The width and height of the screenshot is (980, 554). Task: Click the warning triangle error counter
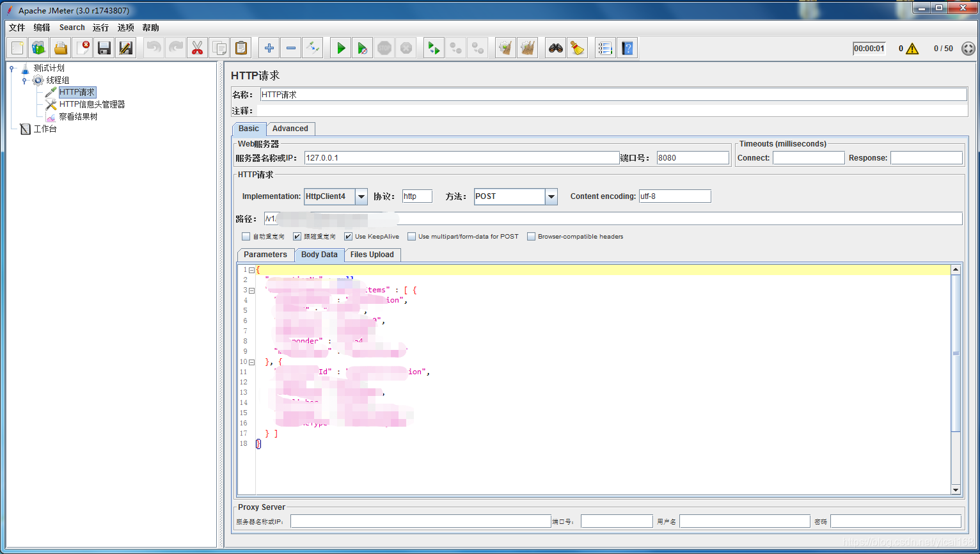[x=912, y=49]
